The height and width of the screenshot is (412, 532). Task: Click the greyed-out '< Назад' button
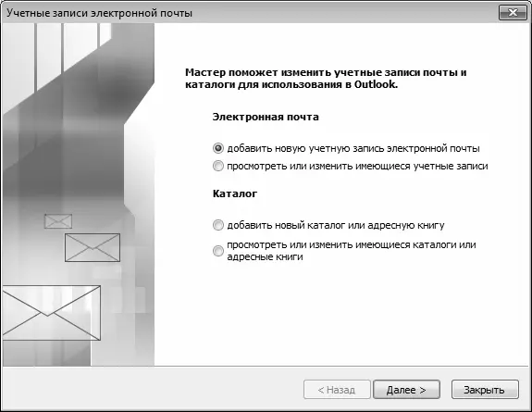(337, 390)
